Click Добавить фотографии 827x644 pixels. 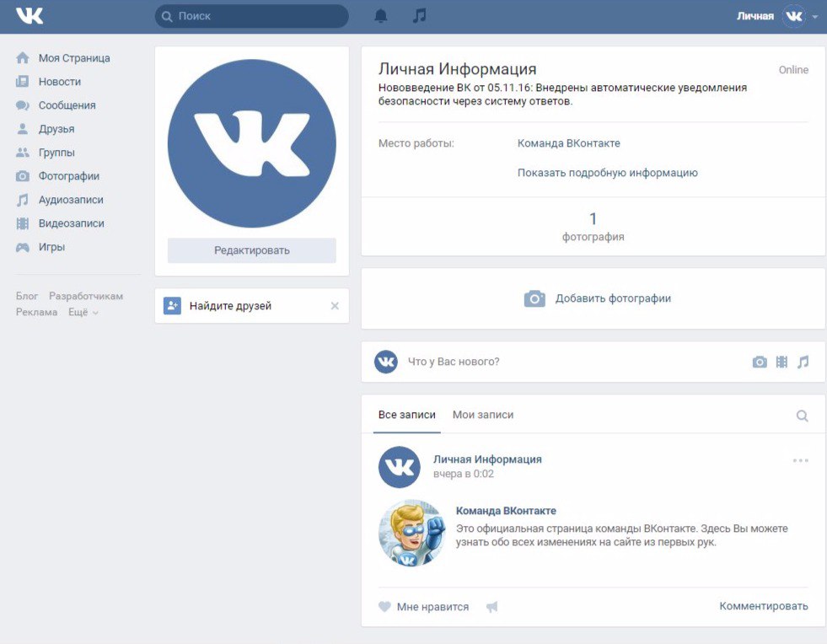(613, 298)
